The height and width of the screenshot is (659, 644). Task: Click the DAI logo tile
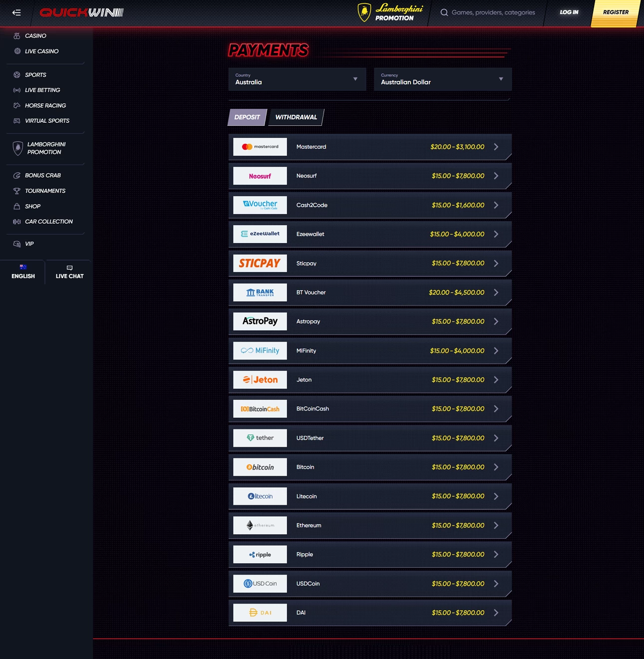point(260,613)
